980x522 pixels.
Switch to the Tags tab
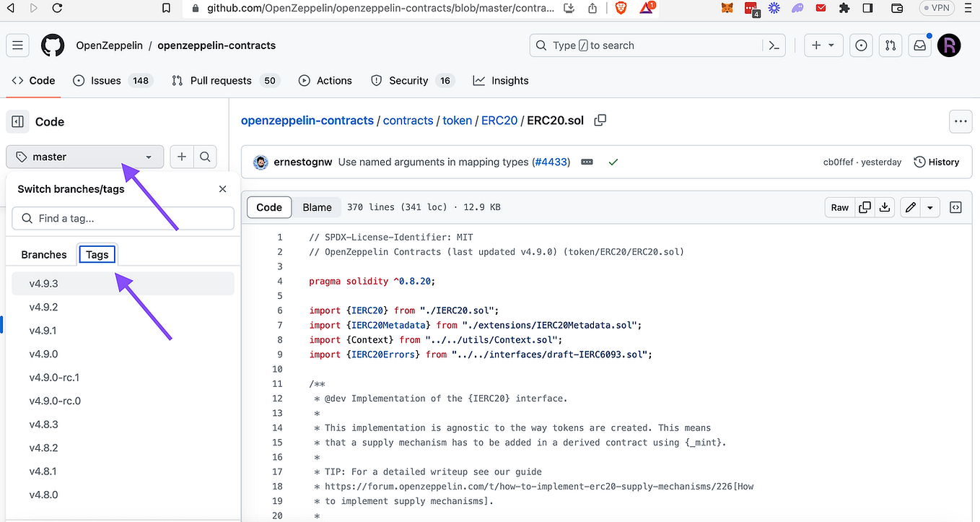click(97, 254)
